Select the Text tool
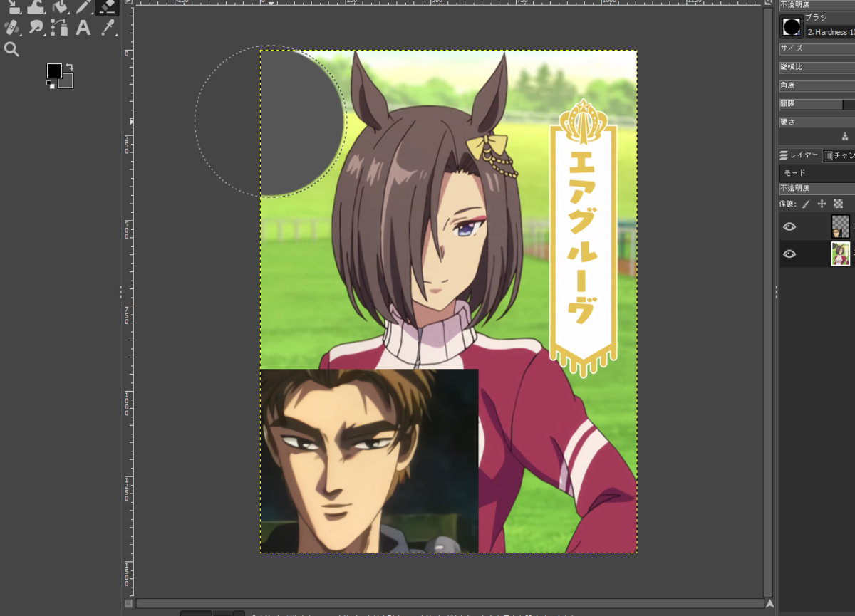The height and width of the screenshot is (616, 855). [82, 27]
